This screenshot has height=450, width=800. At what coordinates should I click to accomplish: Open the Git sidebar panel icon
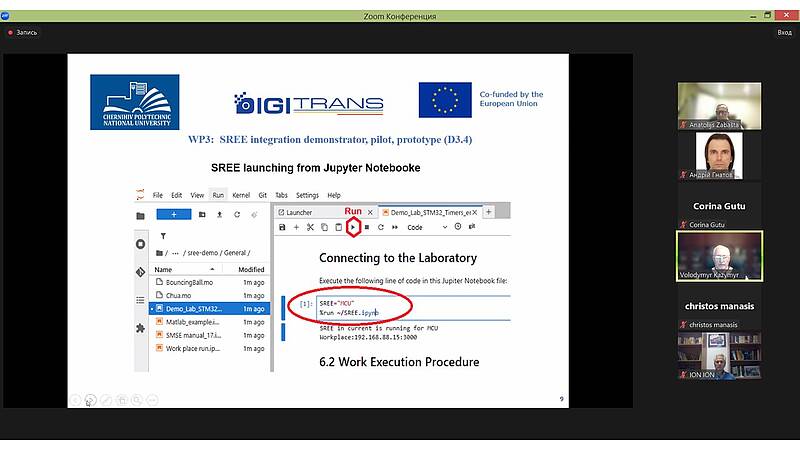[140, 272]
